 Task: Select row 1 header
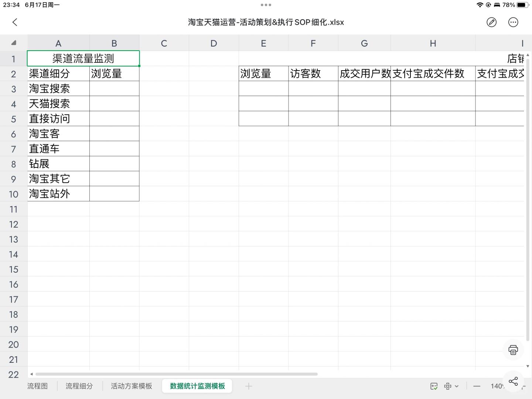click(x=14, y=59)
